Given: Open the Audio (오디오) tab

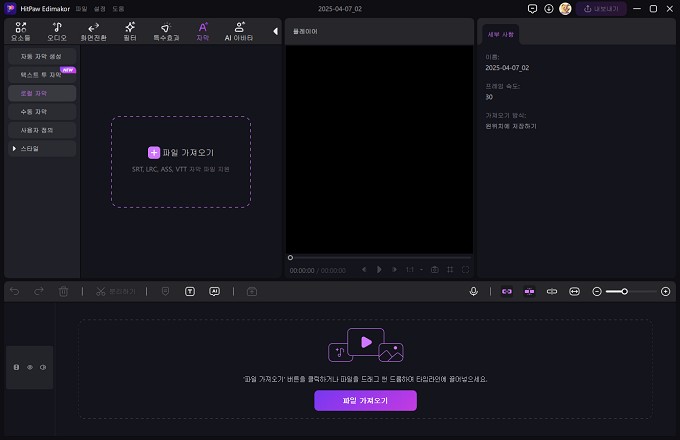Looking at the screenshot, I should 57,32.
